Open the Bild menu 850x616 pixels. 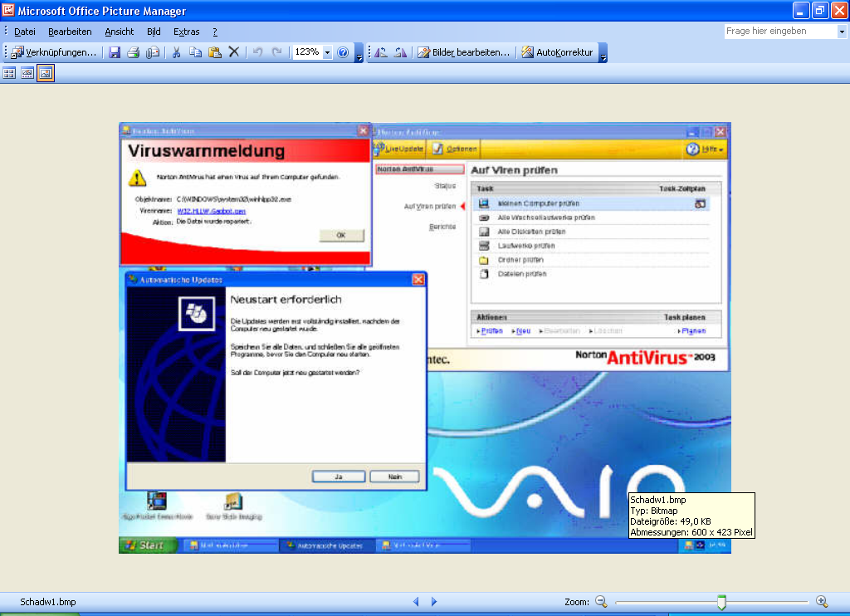click(154, 32)
